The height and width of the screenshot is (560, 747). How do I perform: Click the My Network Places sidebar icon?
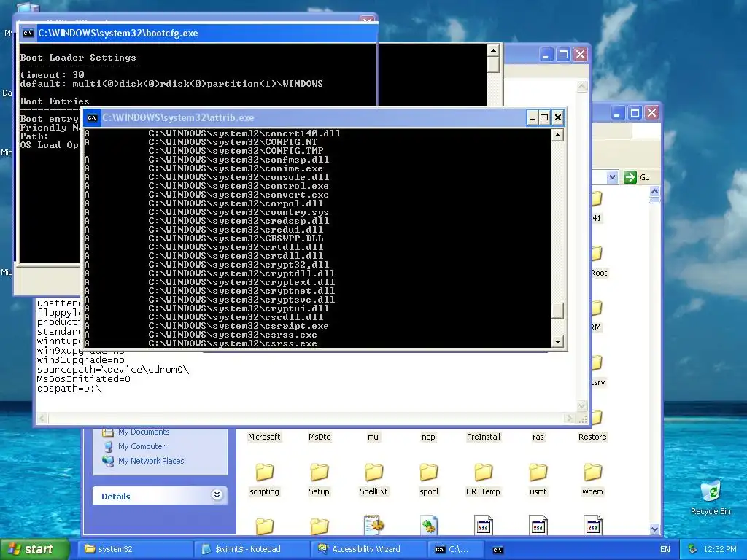108,461
